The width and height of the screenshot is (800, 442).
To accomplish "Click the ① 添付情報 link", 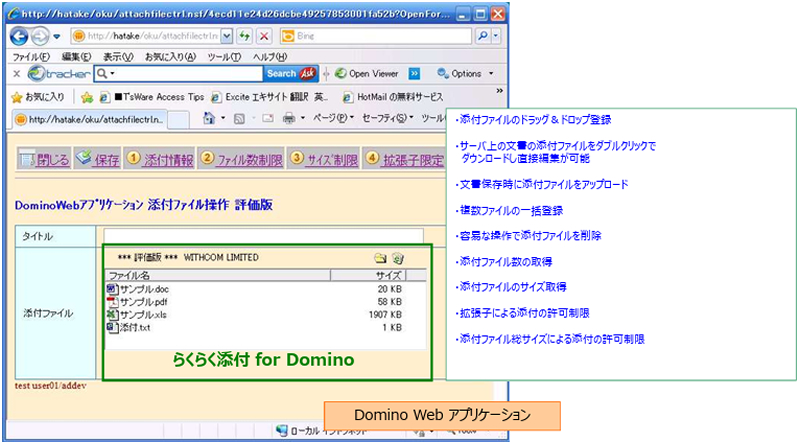I will (x=160, y=159).
